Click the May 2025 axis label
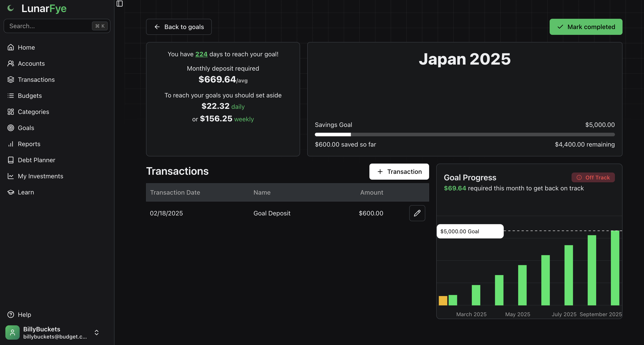The width and height of the screenshot is (644, 345). coord(517,314)
